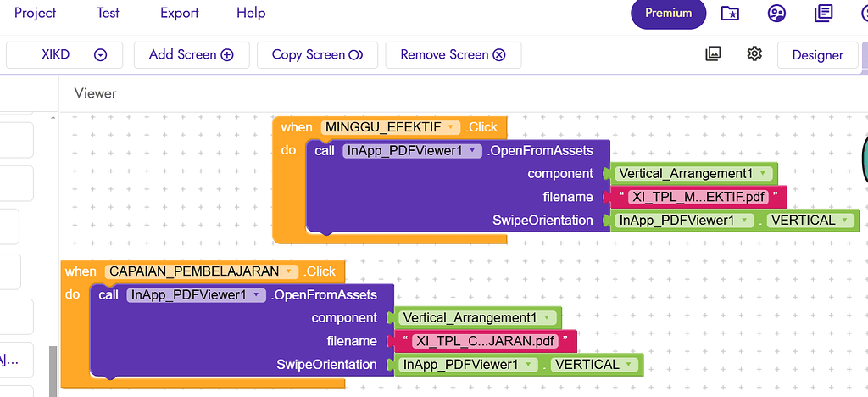This screenshot has height=397, width=868.
Task: Open the Export menu
Action: click(180, 13)
